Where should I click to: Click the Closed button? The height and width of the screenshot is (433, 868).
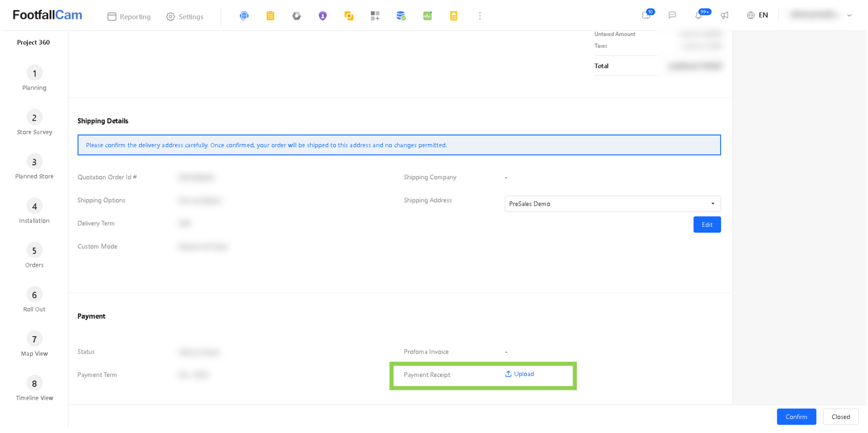pyautogui.click(x=841, y=417)
